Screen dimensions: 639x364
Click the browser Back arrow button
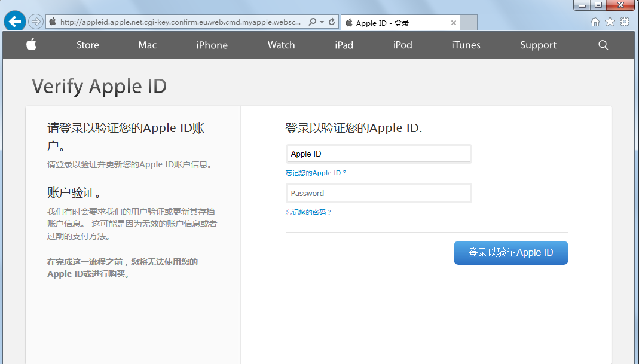15,22
